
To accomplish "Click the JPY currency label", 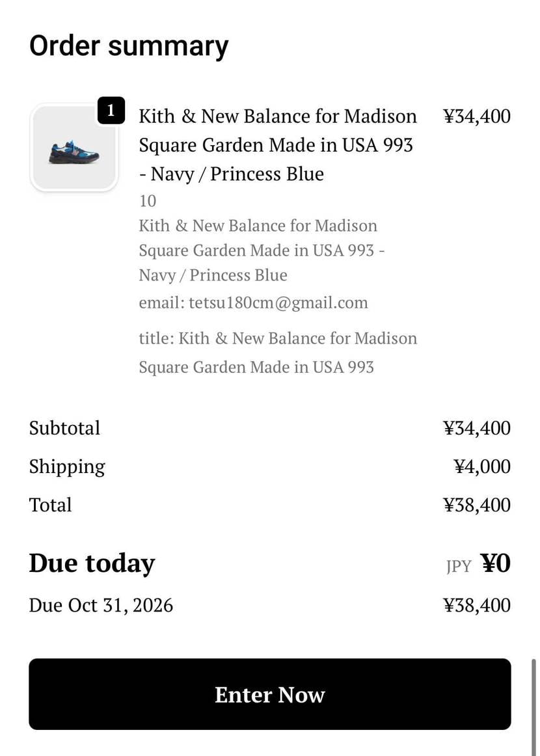I will pos(459,566).
